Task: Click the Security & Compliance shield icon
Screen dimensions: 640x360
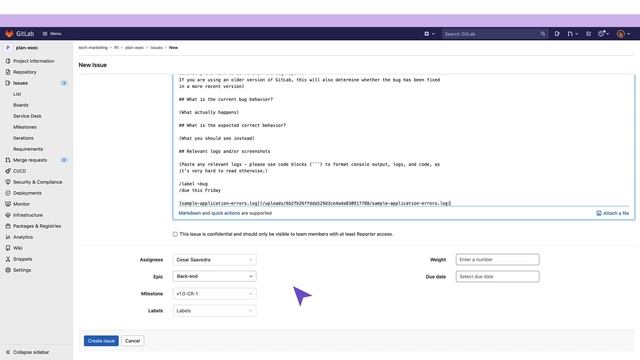Action: (x=8, y=182)
